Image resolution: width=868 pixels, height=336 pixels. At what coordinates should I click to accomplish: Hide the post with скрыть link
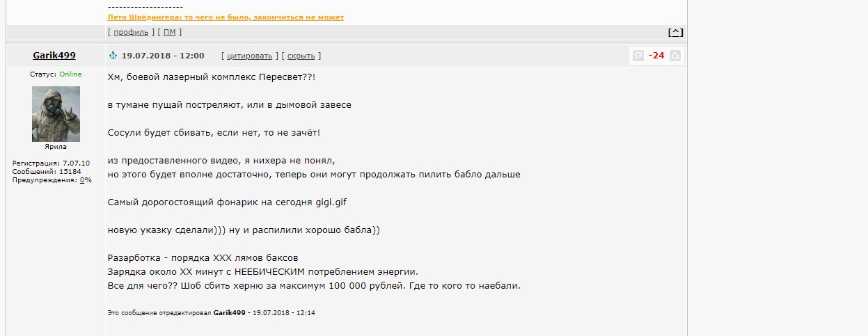pos(301,56)
